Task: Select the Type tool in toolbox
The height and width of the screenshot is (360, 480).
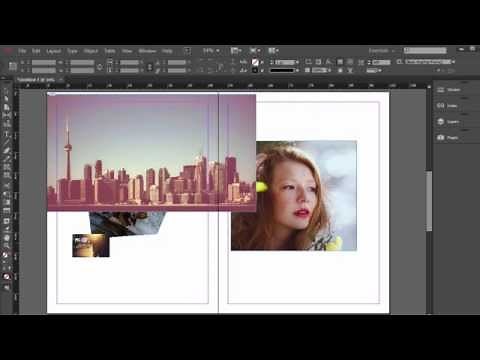Action: click(6, 134)
